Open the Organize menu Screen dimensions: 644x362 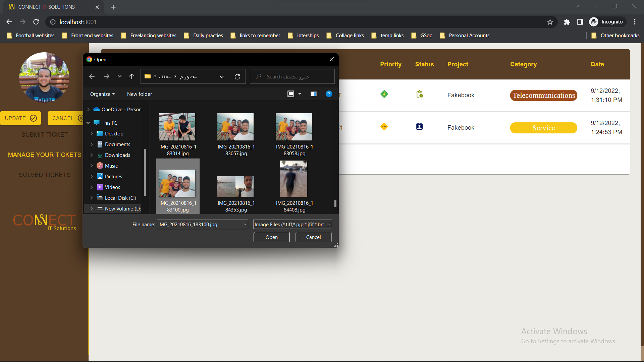point(102,94)
